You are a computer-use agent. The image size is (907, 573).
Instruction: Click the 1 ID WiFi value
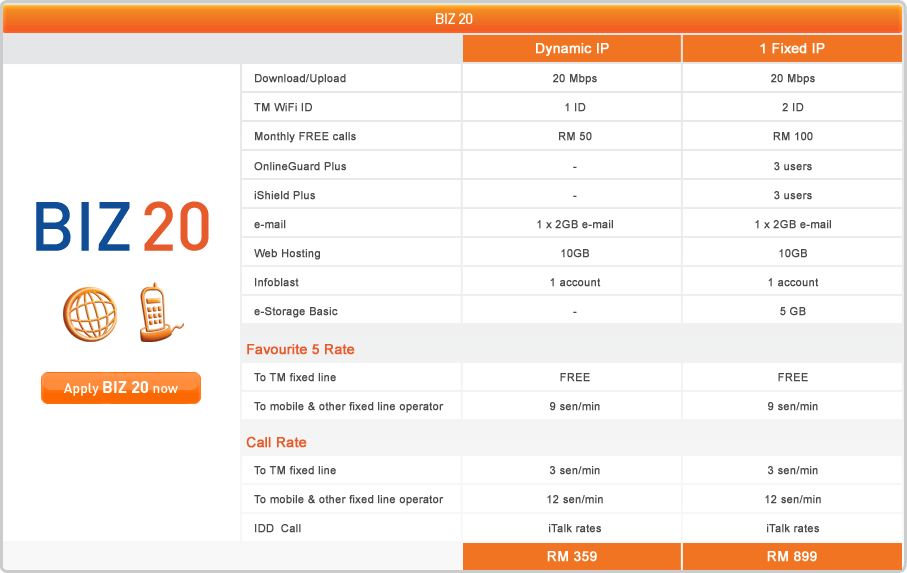pos(574,108)
